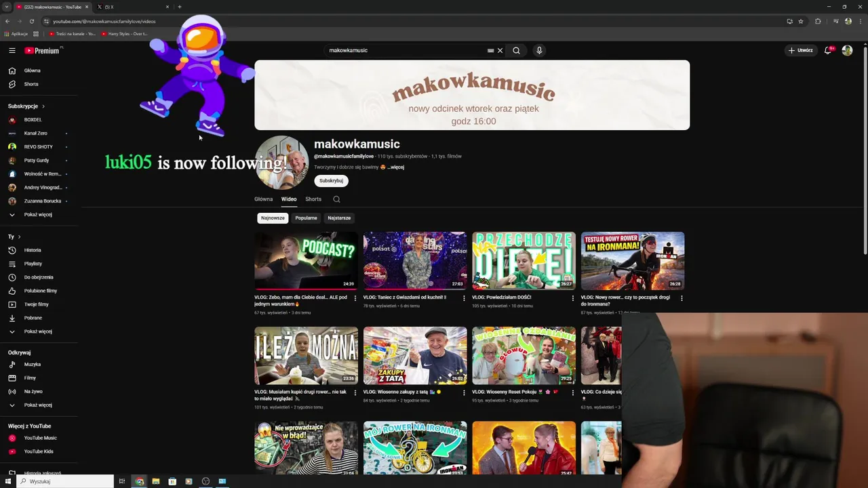Open Task View on the taskbar
The image size is (868, 488).
(122, 481)
